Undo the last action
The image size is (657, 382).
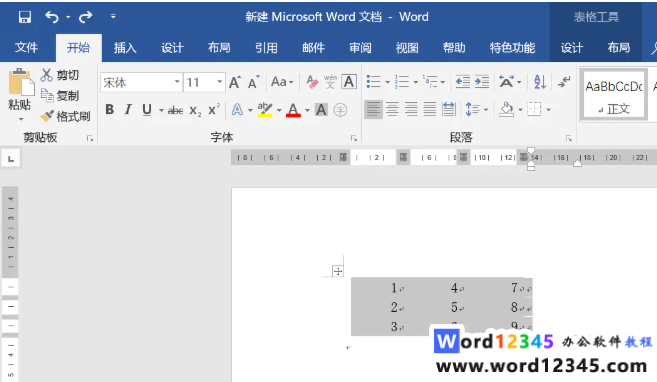click(x=52, y=17)
